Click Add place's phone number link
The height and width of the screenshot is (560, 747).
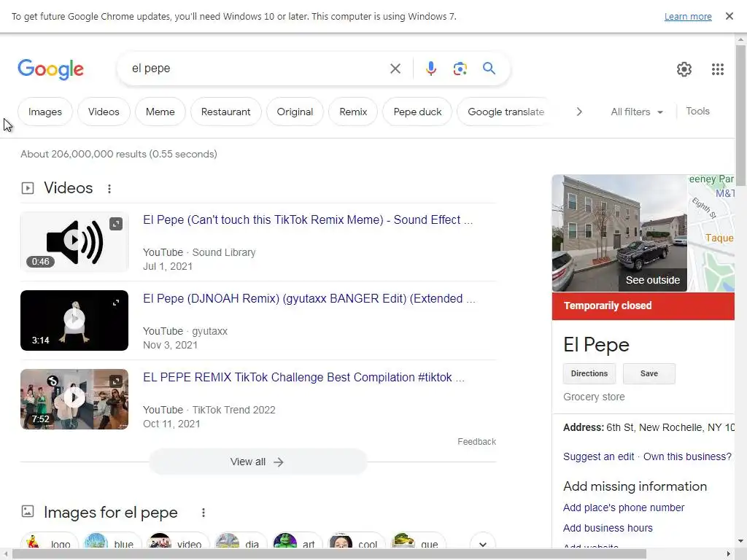click(x=624, y=507)
